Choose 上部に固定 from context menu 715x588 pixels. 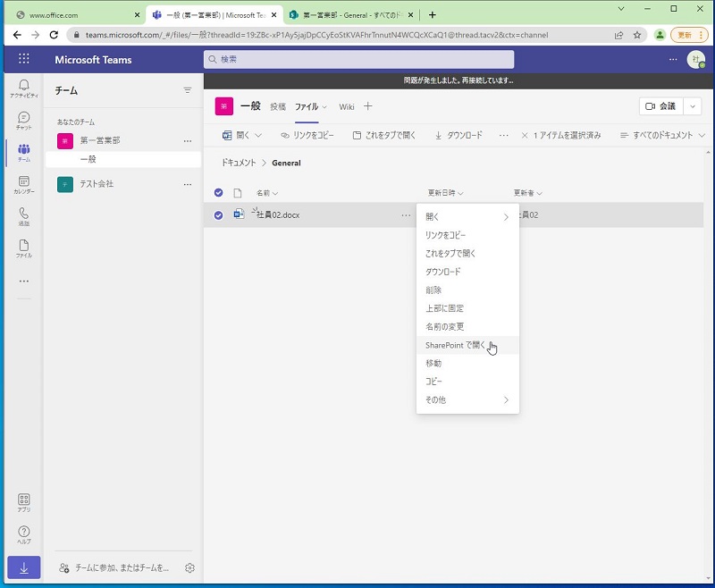[467, 308]
